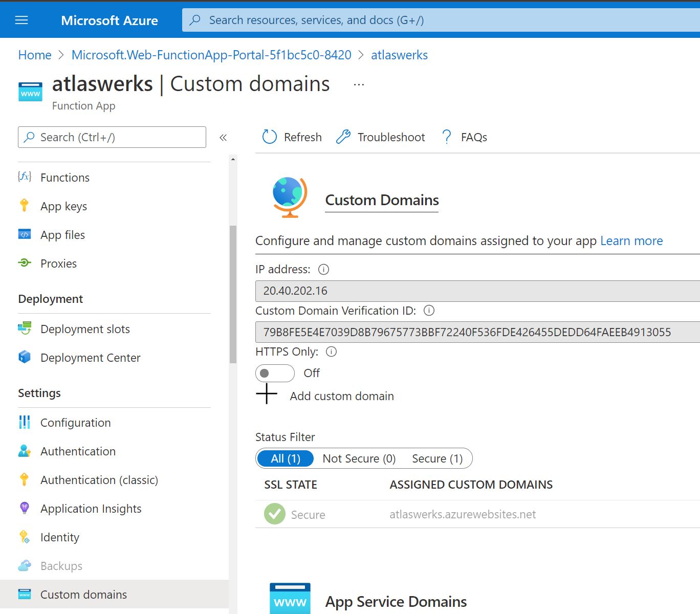Click the Proxies icon
The image size is (700, 614).
click(x=25, y=263)
